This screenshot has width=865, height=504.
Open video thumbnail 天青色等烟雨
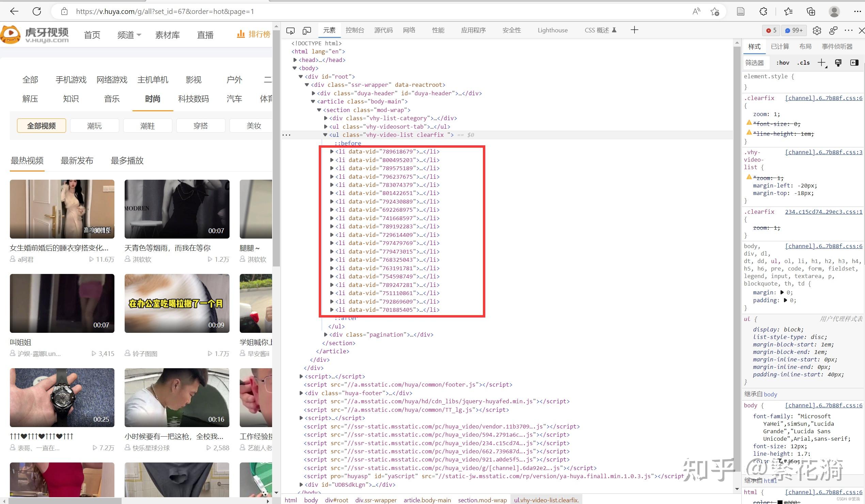177,209
